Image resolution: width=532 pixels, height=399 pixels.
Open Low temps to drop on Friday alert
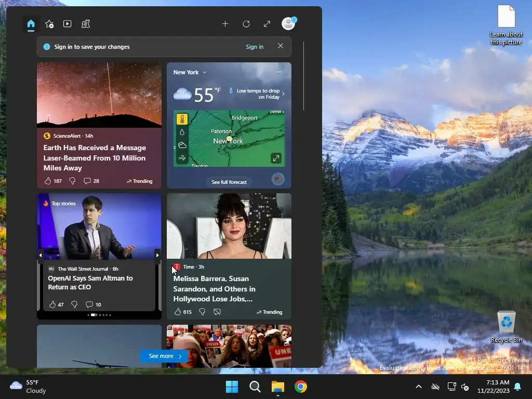(x=257, y=94)
